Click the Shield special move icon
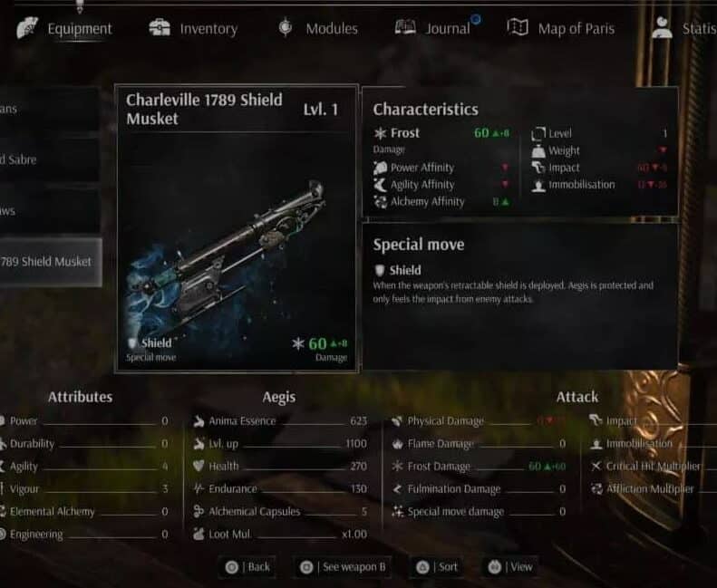Image resolution: width=717 pixels, height=588 pixels. click(x=380, y=271)
